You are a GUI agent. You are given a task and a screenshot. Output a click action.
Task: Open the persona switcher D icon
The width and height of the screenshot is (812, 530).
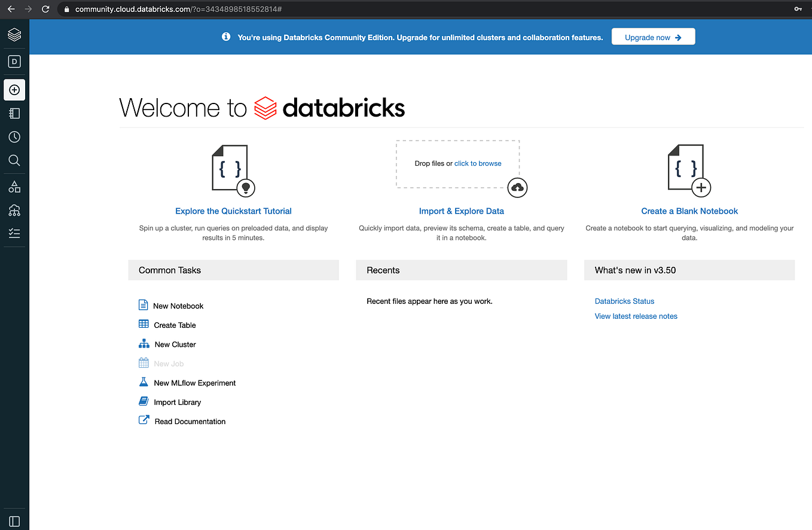[14, 62]
